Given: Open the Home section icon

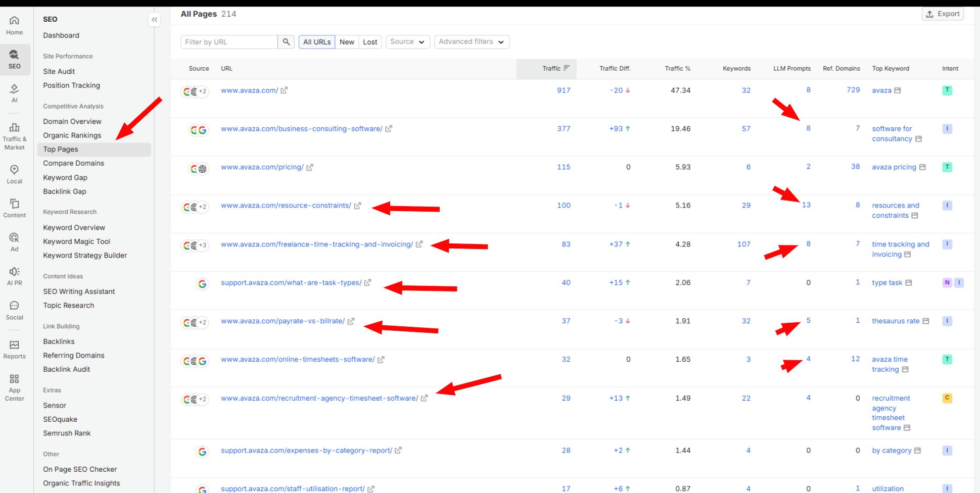Looking at the screenshot, I should click(14, 21).
